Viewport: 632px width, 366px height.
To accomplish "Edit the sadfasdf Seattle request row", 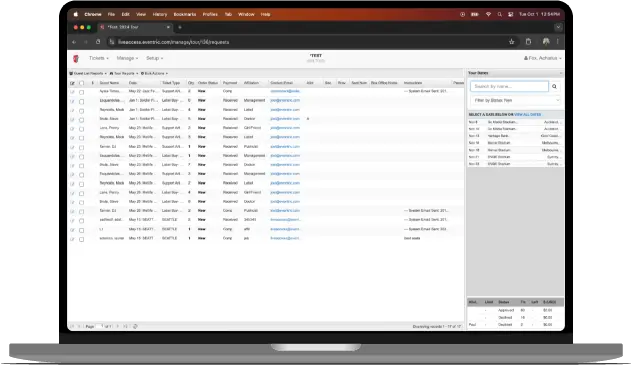I will (x=72, y=220).
